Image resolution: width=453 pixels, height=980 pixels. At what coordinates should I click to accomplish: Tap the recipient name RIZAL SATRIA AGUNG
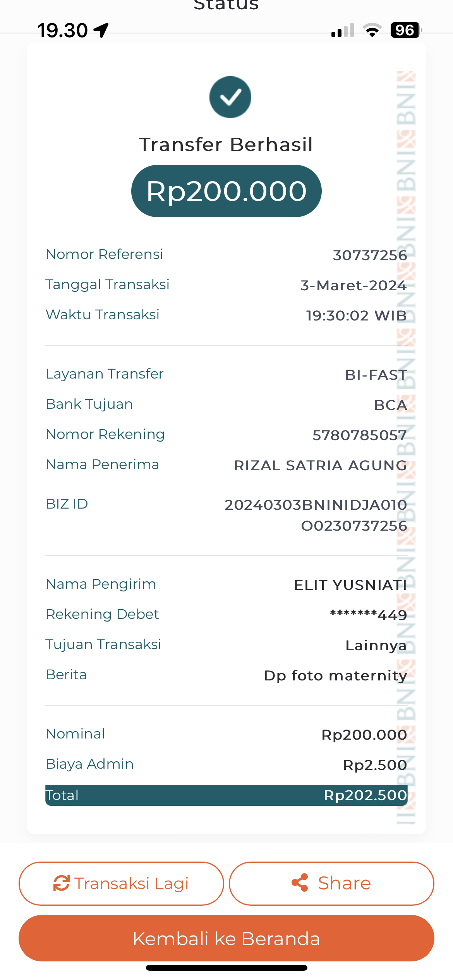[x=320, y=466]
